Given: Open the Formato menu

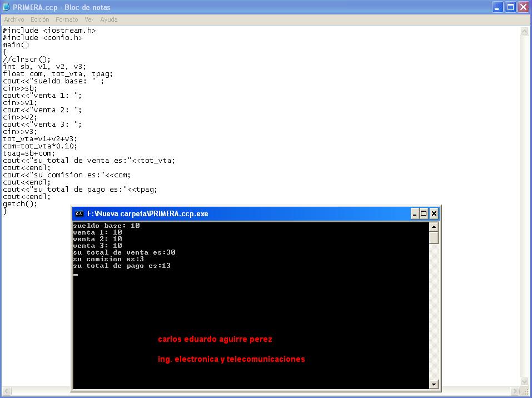Looking at the screenshot, I should click(x=67, y=19).
